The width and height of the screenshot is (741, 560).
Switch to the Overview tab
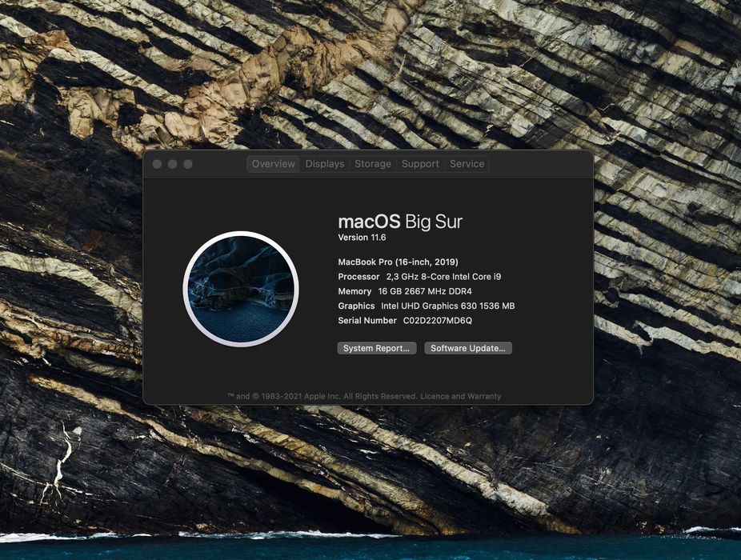[273, 164]
